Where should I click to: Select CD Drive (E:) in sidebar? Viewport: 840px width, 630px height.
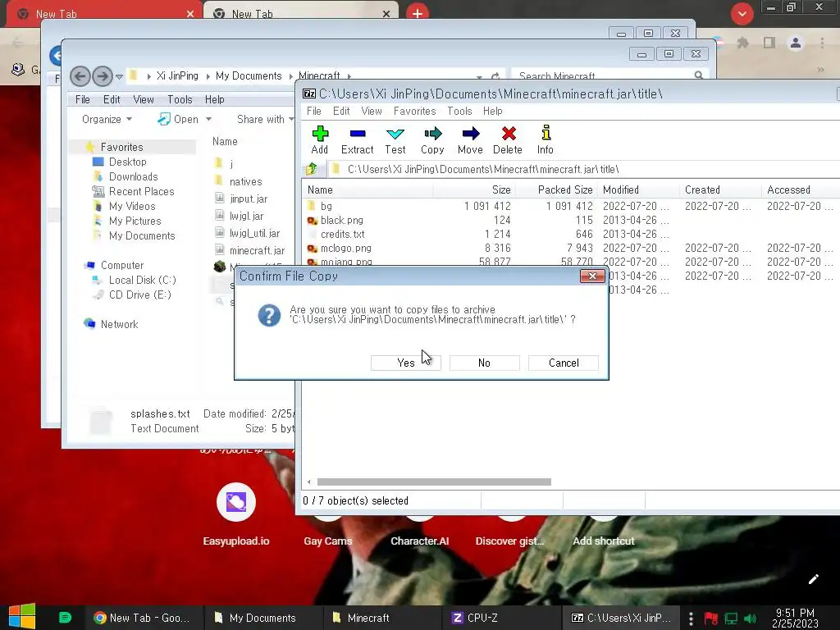click(x=139, y=294)
